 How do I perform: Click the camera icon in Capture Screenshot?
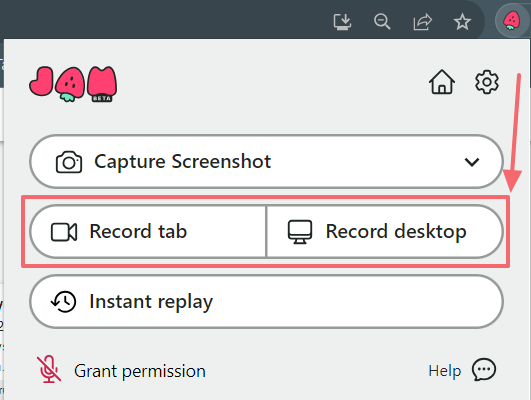tap(69, 162)
